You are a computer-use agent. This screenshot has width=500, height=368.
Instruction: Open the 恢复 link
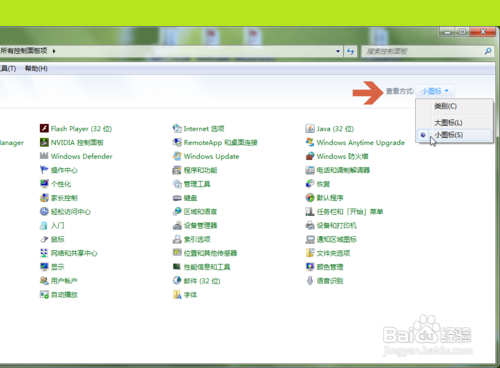tap(323, 184)
